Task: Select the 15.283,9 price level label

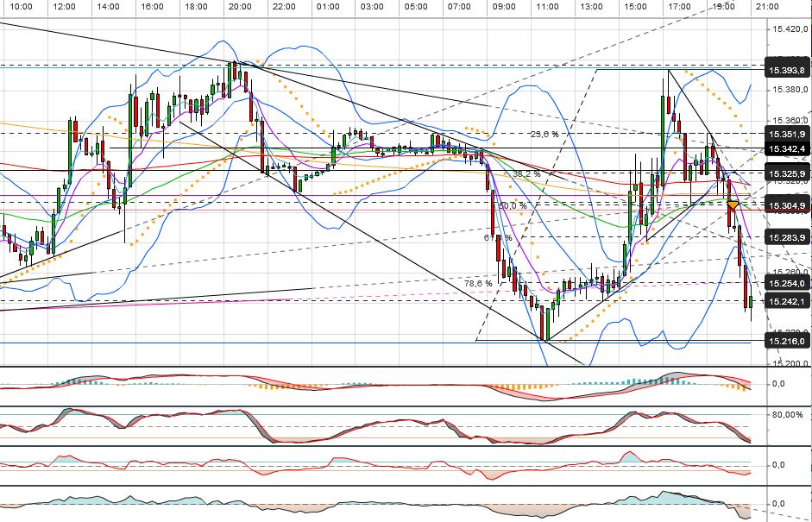Action: click(x=787, y=237)
